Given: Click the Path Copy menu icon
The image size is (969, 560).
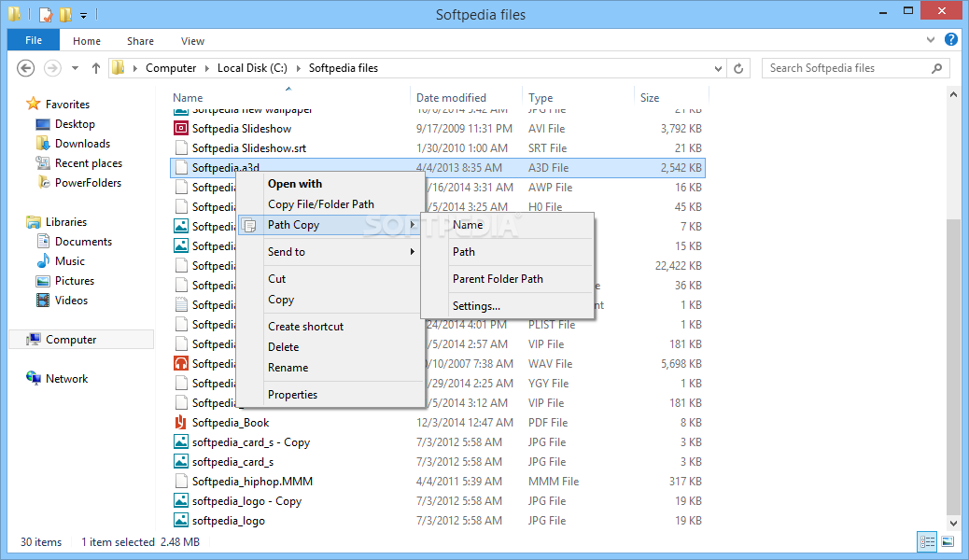Looking at the screenshot, I should click(x=249, y=226).
